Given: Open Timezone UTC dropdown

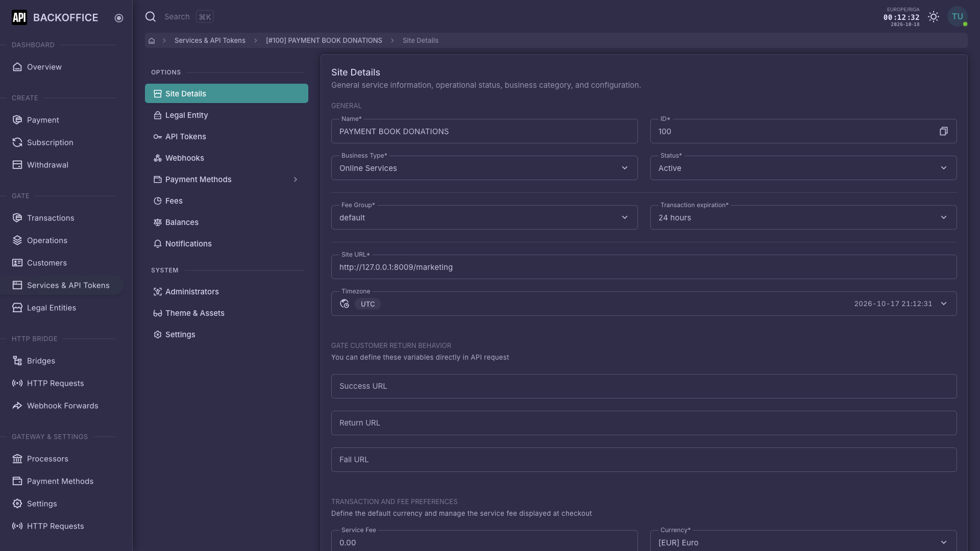Looking at the screenshot, I should point(644,304).
